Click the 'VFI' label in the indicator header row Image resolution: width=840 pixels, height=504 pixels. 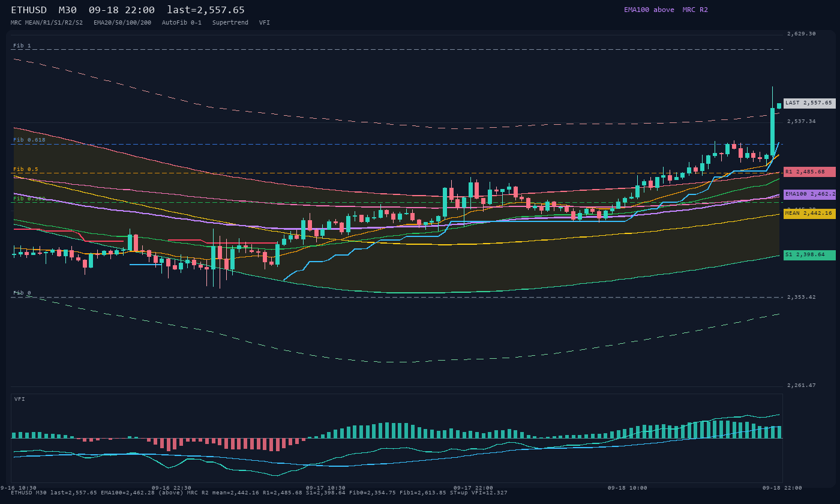(x=265, y=23)
